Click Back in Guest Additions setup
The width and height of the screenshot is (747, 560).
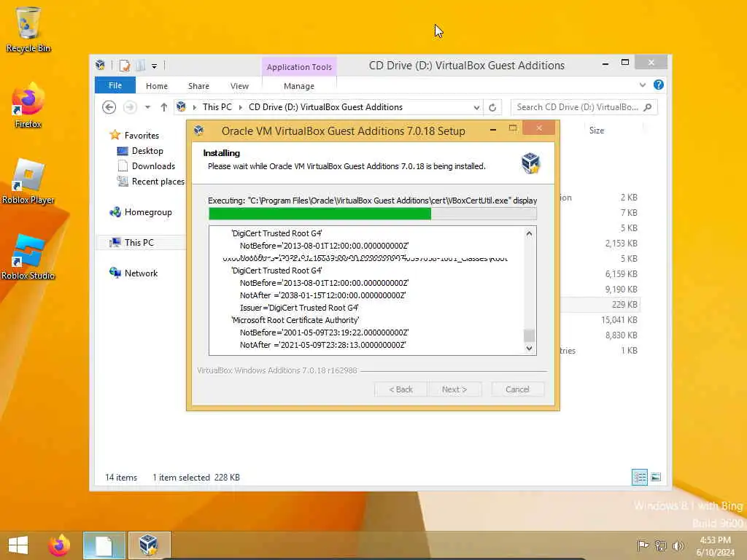pyautogui.click(x=400, y=389)
